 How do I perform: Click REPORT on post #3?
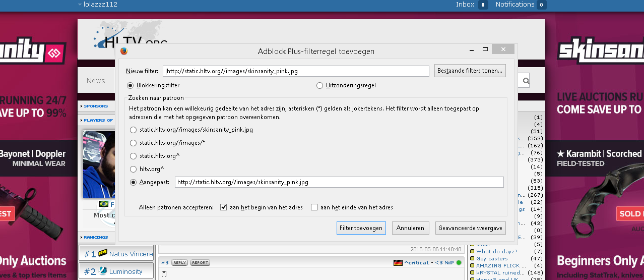click(200, 263)
